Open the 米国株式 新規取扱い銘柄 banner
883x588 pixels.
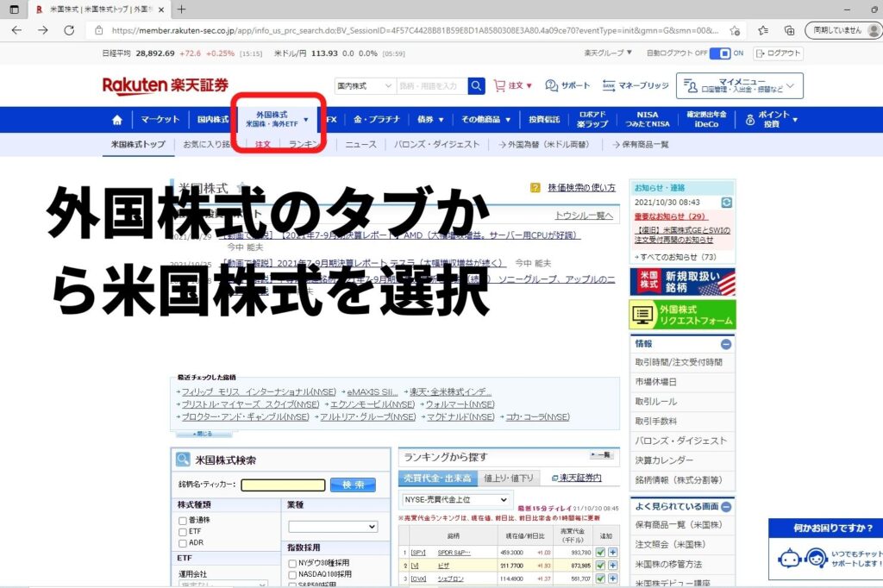(x=683, y=282)
